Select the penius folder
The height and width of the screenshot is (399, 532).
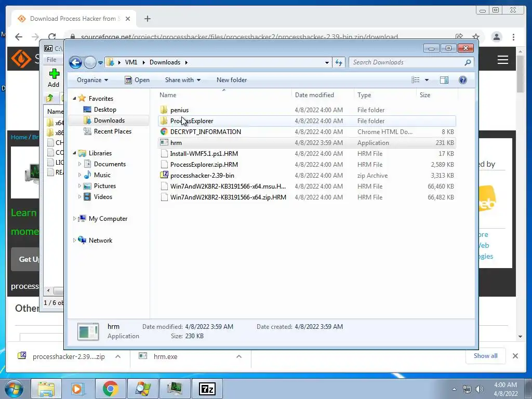[x=307, y=110]
